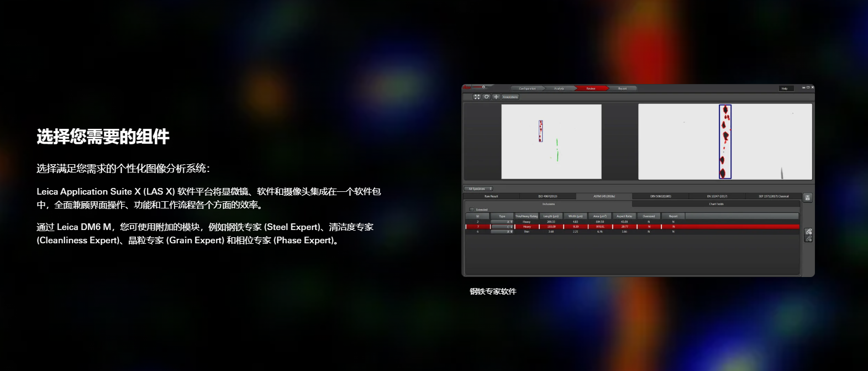Sort by the Width column header

575,216
